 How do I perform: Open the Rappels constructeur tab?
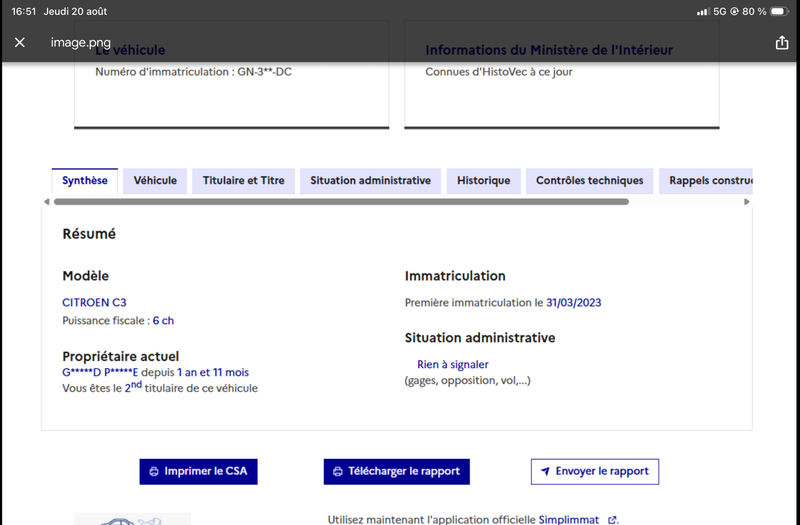point(706,181)
